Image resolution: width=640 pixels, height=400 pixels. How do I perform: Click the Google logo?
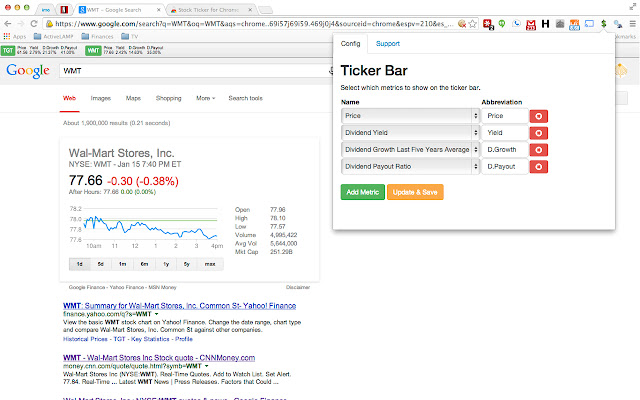click(x=28, y=71)
